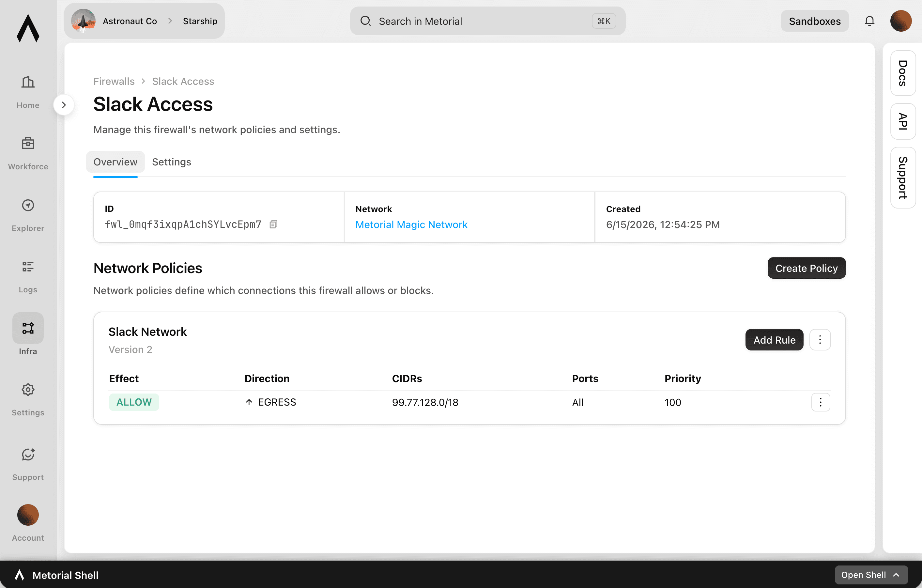The width and height of the screenshot is (922, 588).
Task: Expand the sidebar with the chevron button
Action: [64, 105]
